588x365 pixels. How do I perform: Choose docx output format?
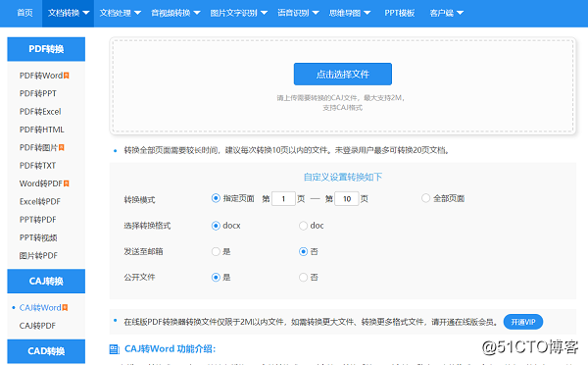click(216, 226)
